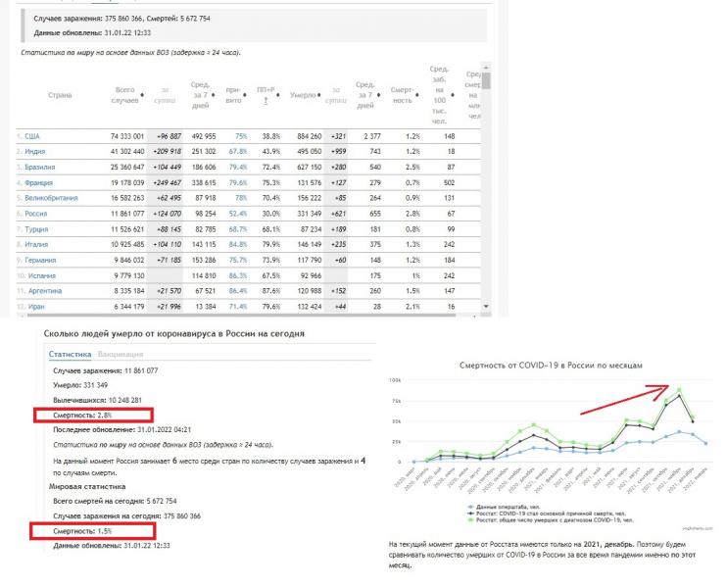
Task: Open the Турция country link
Action: (36, 229)
